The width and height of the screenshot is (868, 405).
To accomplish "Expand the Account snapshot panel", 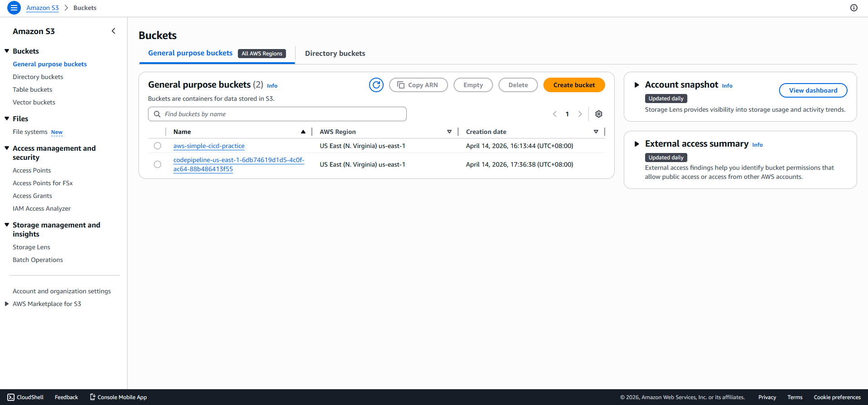I will click(636, 85).
